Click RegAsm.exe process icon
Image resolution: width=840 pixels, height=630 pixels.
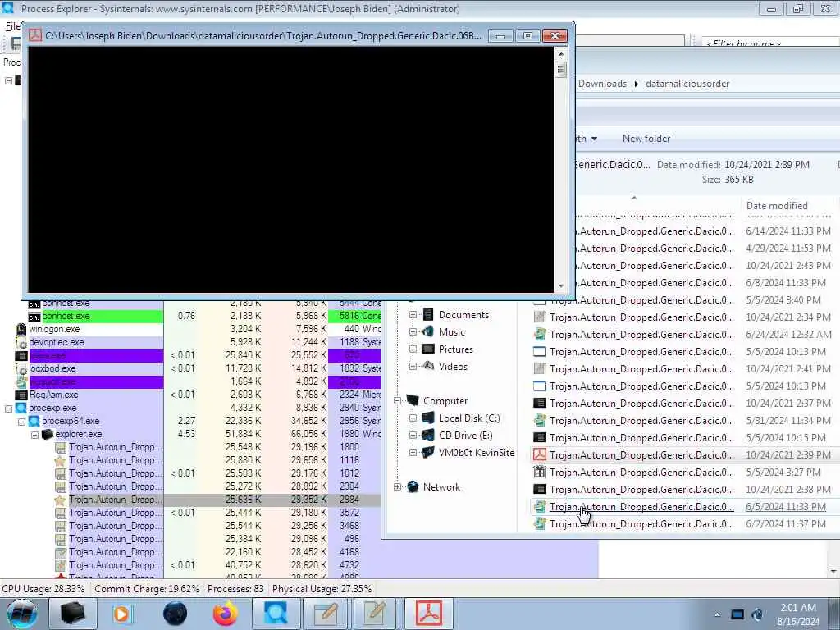21,395
